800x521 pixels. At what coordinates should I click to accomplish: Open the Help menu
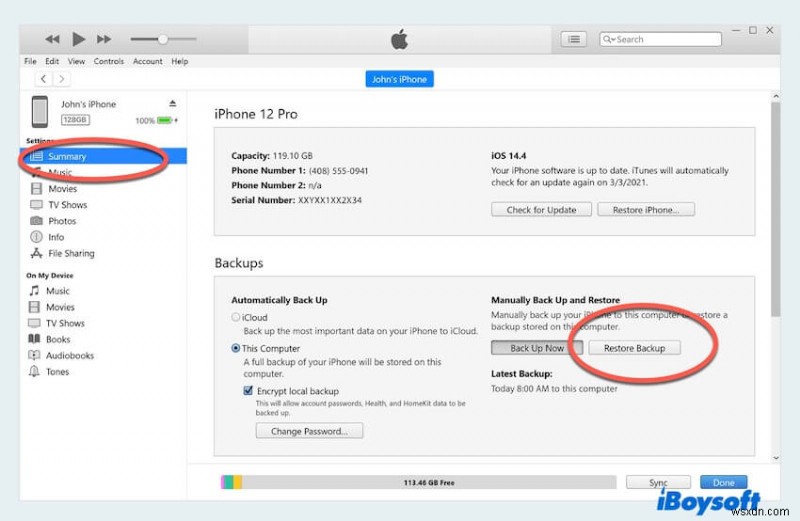[x=180, y=61]
